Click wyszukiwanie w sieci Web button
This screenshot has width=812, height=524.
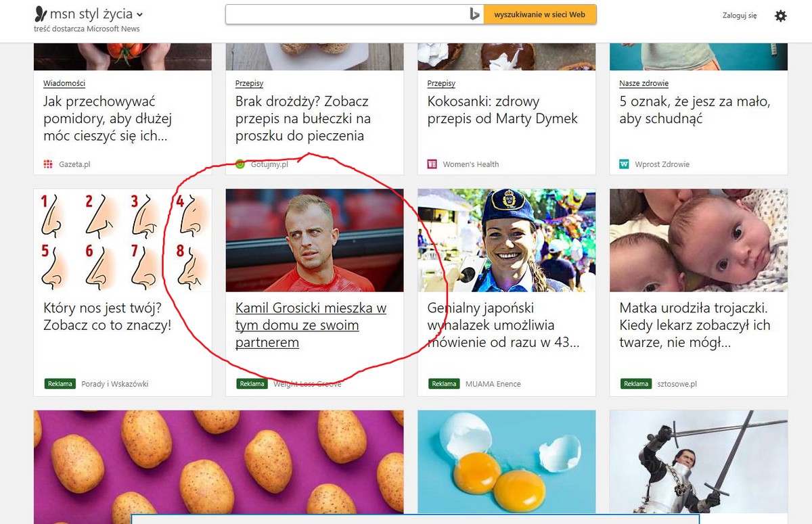coord(540,15)
